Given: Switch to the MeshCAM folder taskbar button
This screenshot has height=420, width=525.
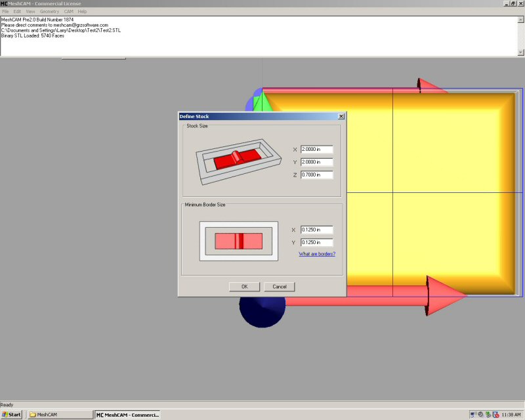Looking at the screenshot, I should click(x=59, y=415).
